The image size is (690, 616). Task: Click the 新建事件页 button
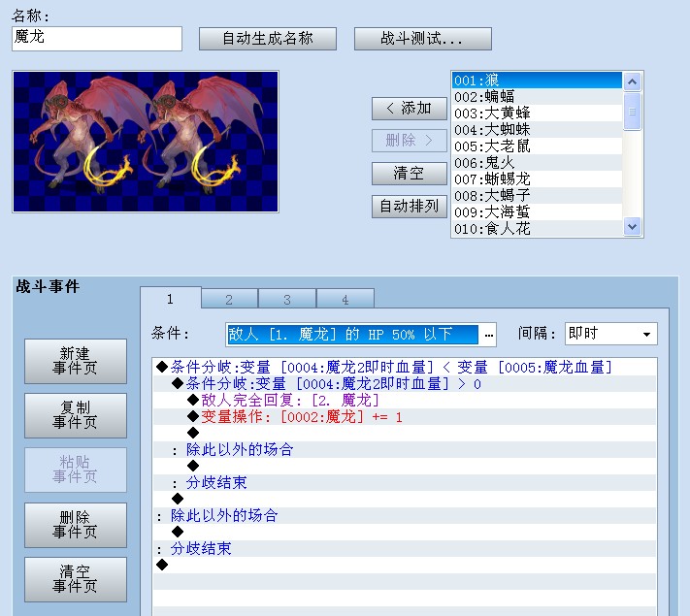pyautogui.click(x=76, y=361)
